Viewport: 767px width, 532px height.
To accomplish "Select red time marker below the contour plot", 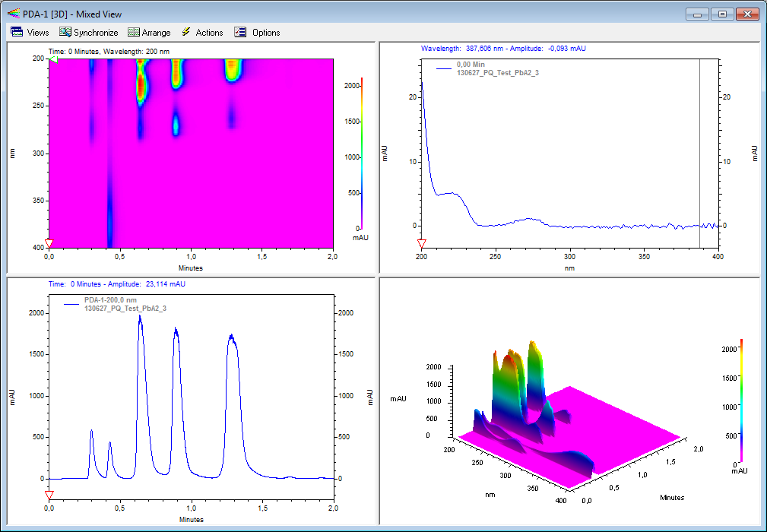I will coord(49,243).
